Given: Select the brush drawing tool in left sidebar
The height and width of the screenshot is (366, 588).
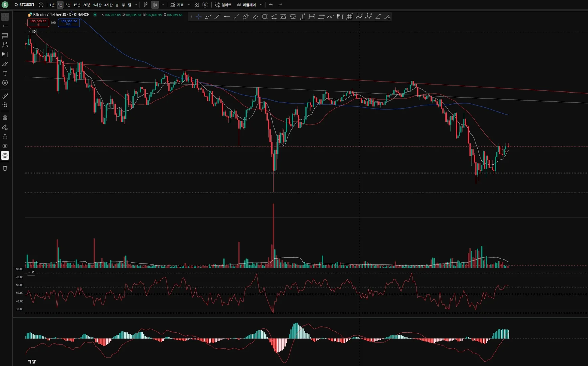Looking at the screenshot, I should pyautogui.click(x=5, y=64).
